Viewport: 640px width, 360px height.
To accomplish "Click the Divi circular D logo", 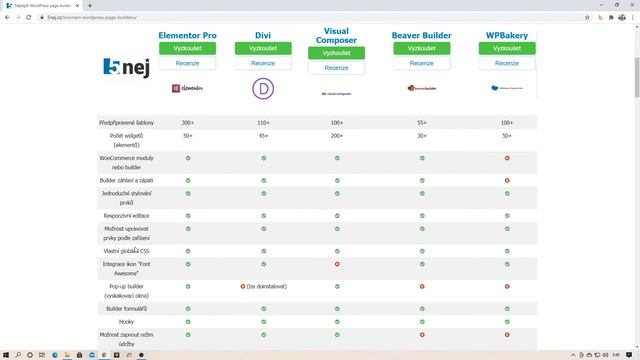I will [263, 89].
